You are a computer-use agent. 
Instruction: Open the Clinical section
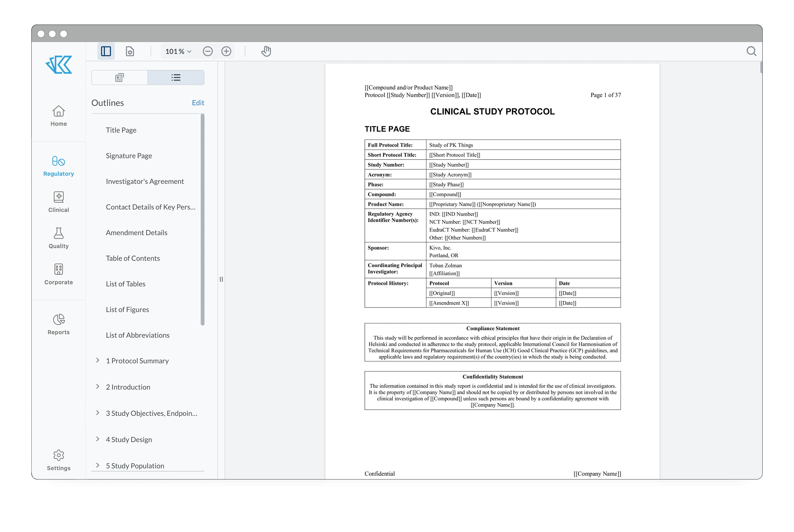58,202
